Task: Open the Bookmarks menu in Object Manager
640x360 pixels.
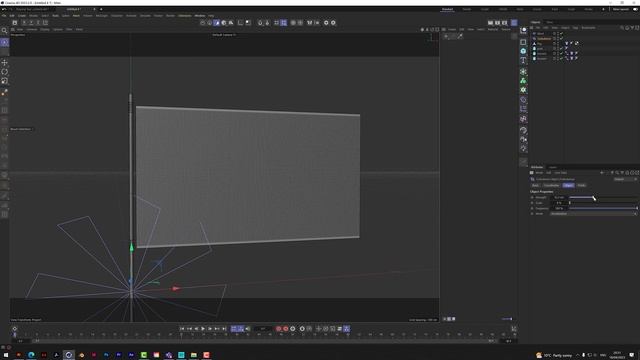Action: coord(588,28)
